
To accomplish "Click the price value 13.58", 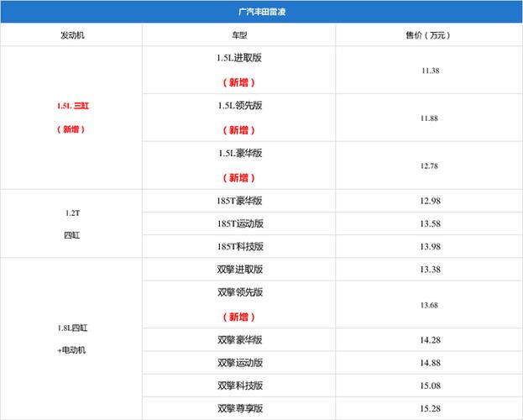I will [x=431, y=223].
